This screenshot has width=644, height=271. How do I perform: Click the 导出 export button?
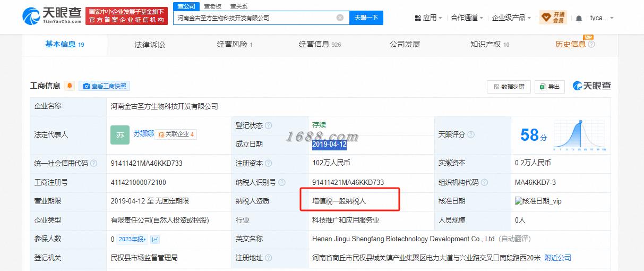pos(549,86)
